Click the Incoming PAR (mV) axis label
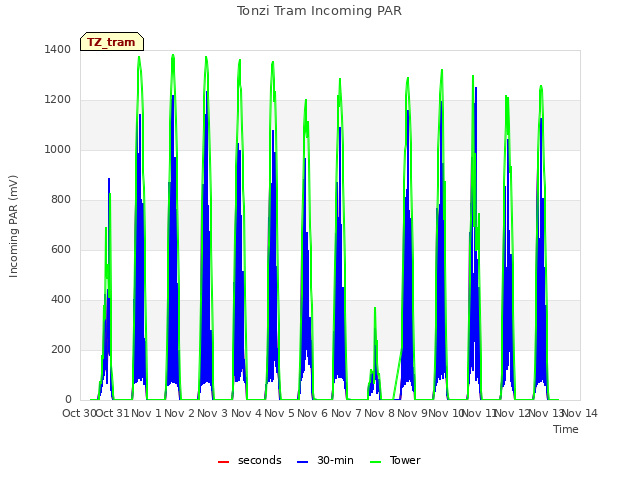This screenshot has width=640, height=480. pos(13,226)
